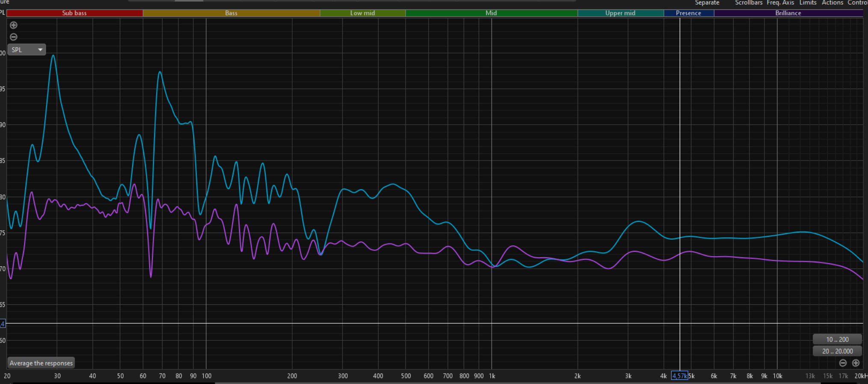The image size is (868, 384).
Task: Click the 200 label on frequency axis
Action: point(292,376)
